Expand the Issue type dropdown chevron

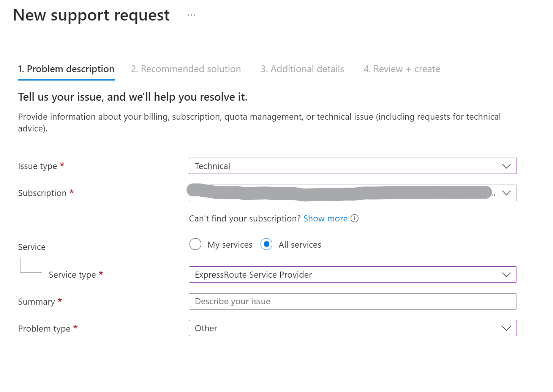[506, 166]
